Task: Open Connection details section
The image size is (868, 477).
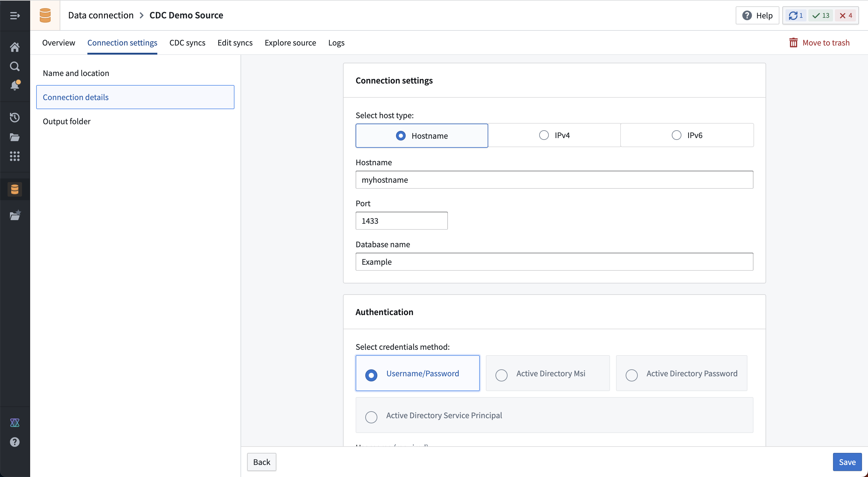Action: pos(135,97)
